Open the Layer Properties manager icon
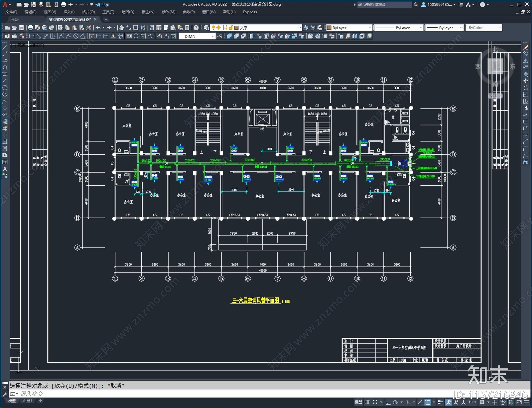This screenshot has height=408, width=532. 206,28
